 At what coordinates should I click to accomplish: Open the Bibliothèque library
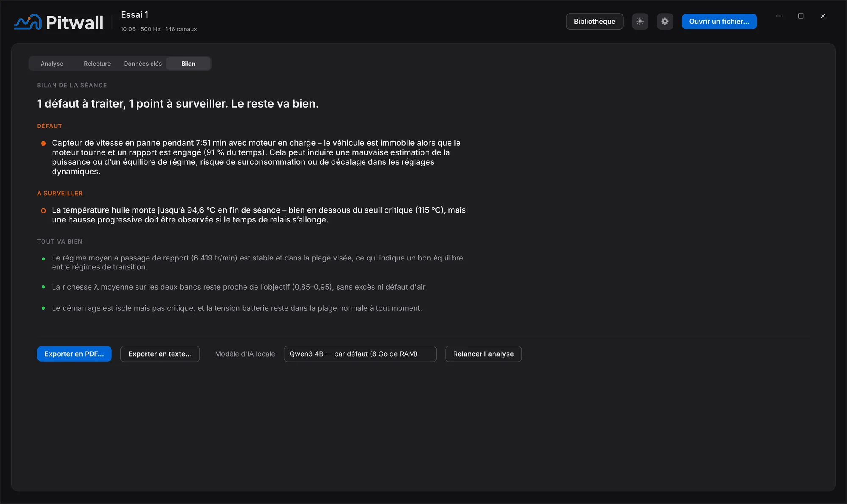(595, 22)
